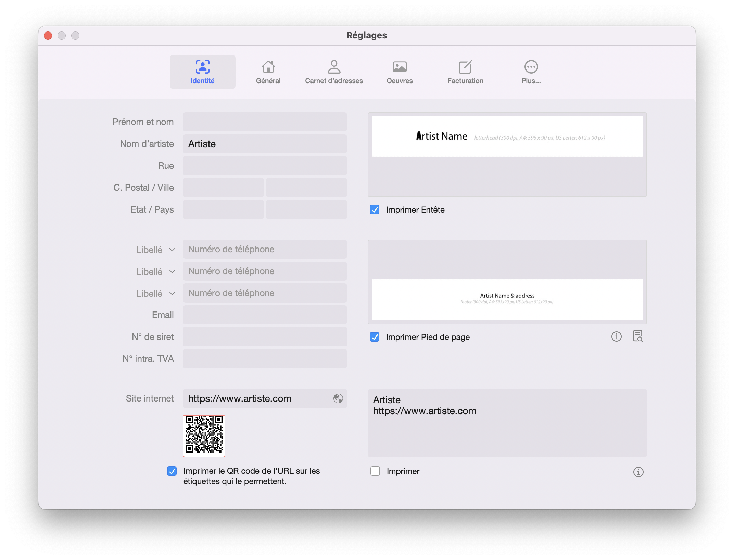Click the document preview magnifier icon
Image resolution: width=734 pixels, height=560 pixels.
pos(638,336)
